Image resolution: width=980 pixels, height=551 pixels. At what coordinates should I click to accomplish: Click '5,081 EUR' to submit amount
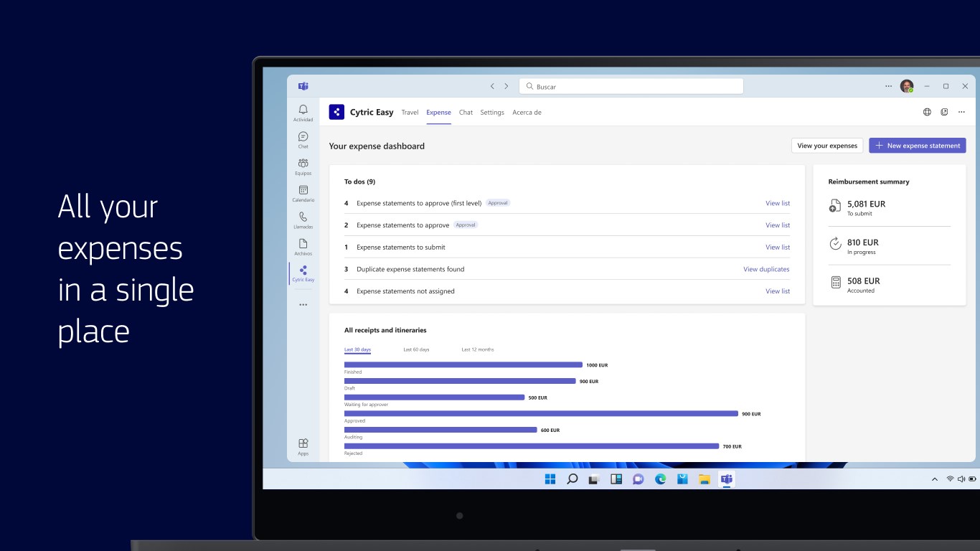(x=866, y=204)
